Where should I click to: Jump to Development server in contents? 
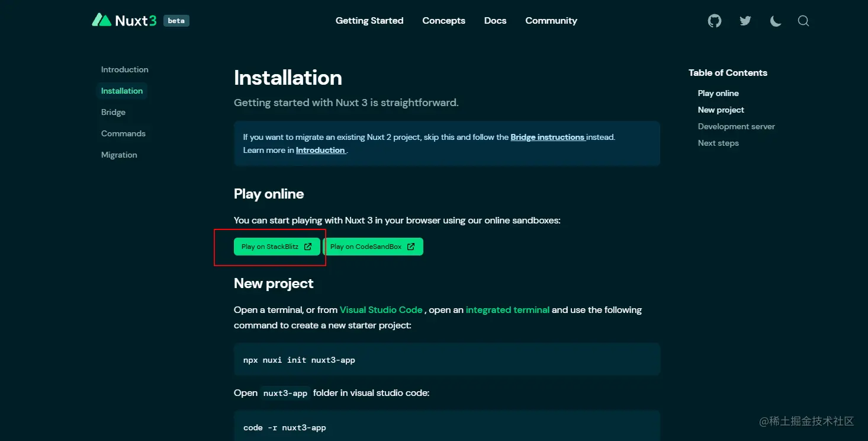tap(736, 126)
